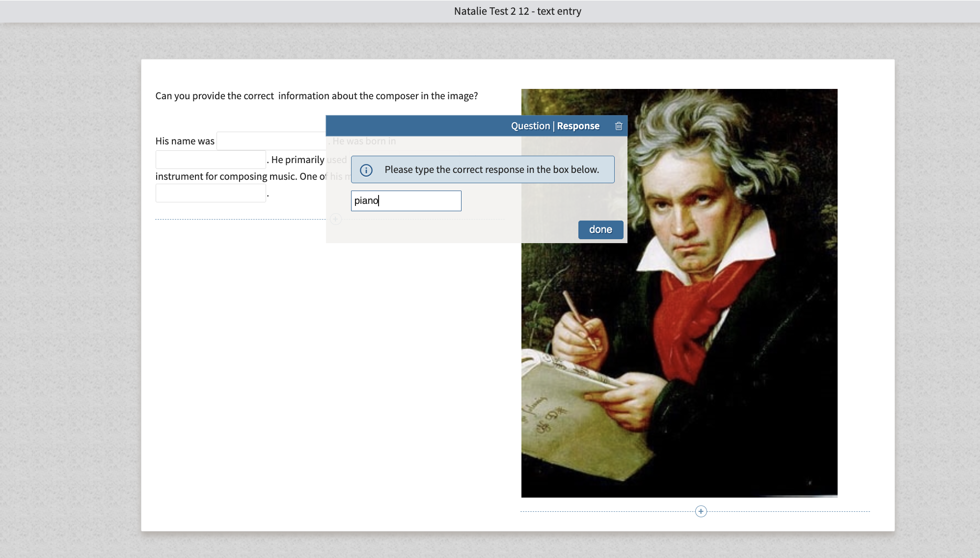Select the Response tab

(578, 126)
